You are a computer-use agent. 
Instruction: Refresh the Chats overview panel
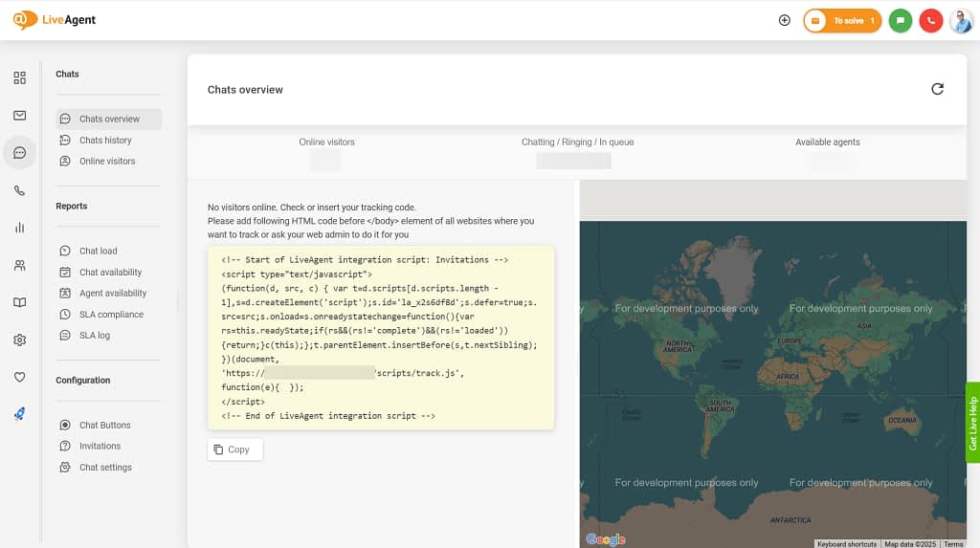(937, 89)
